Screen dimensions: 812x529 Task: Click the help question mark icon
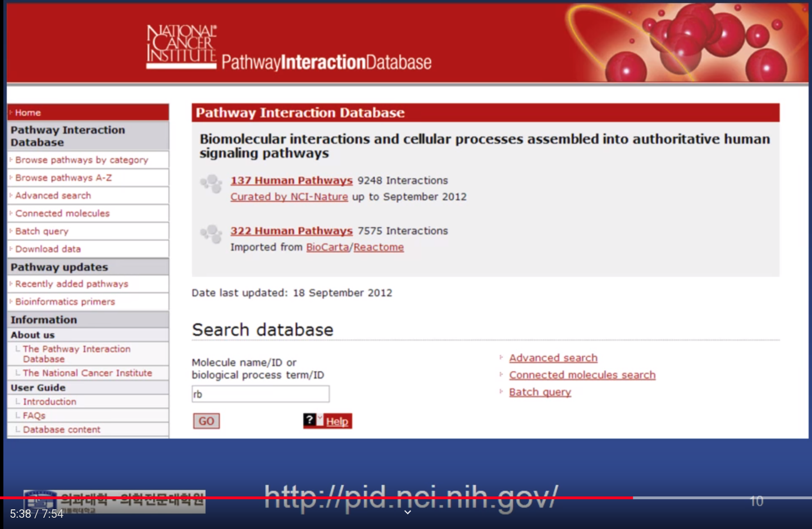pyautogui.click(x=309, y=420)
